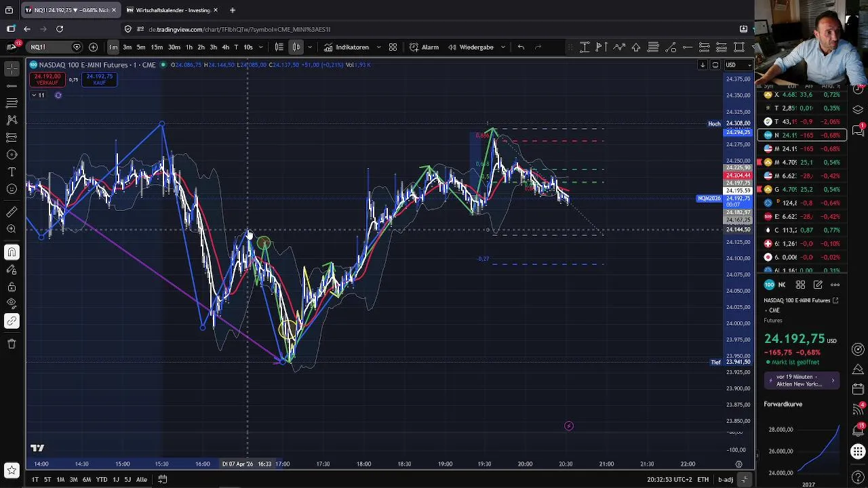Image resolution: width=868 pixels, height=488 pixels.
Task: Open the indicator templates grid icon
Action: click(393, 47)
